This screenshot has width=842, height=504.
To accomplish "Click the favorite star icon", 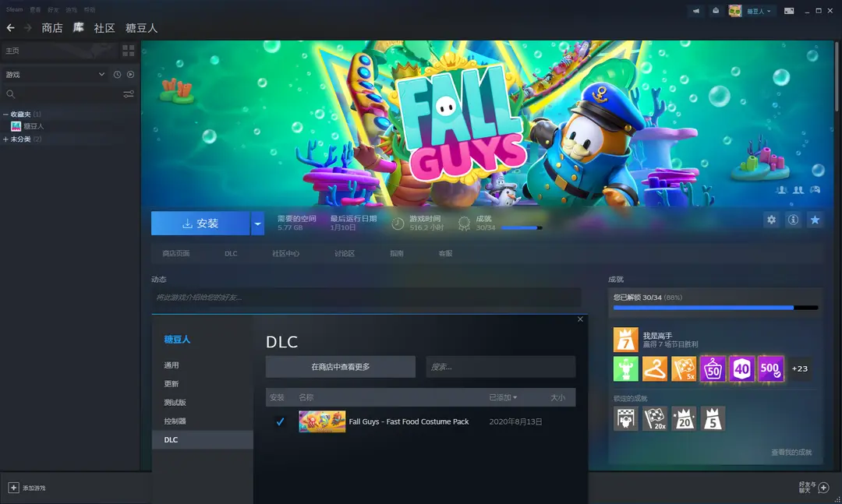I will [815, 220].
